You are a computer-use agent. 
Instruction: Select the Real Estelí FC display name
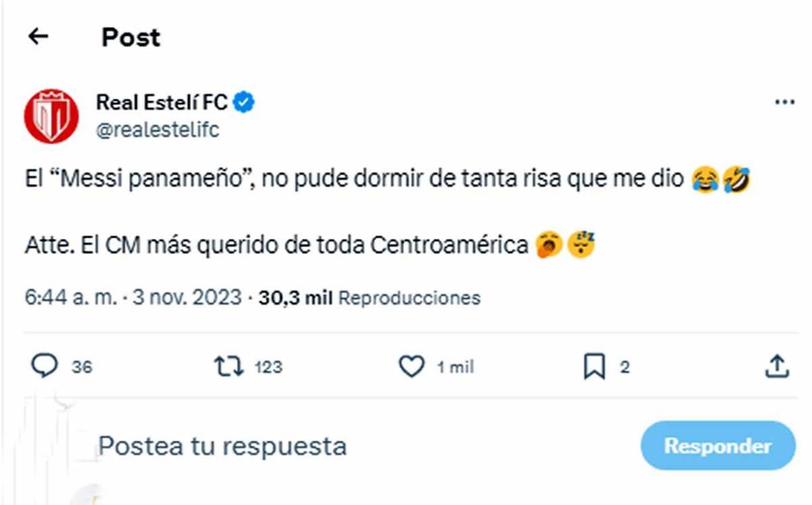click(164, 101)
